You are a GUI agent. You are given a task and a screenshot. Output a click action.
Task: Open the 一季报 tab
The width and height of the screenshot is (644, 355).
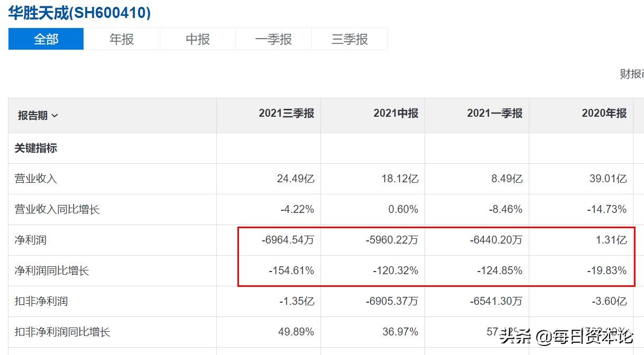(273, 39)
